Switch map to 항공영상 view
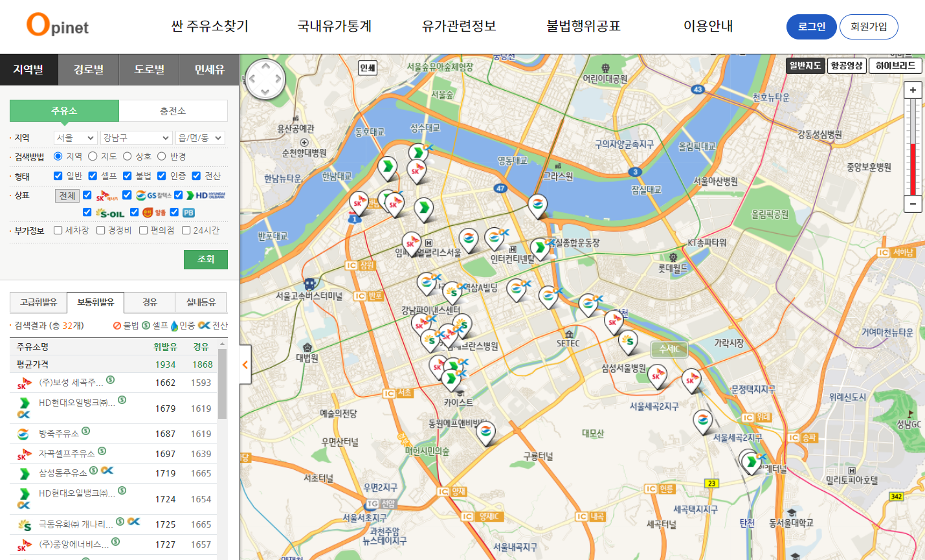This screenshot has width=925, height=560. click(847, 65)
